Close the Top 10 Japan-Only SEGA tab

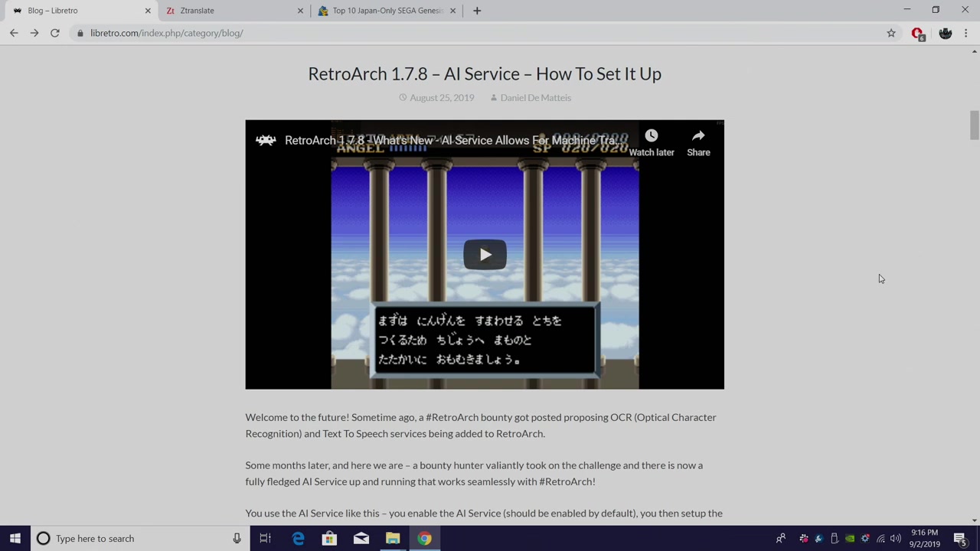click(452, 11)
